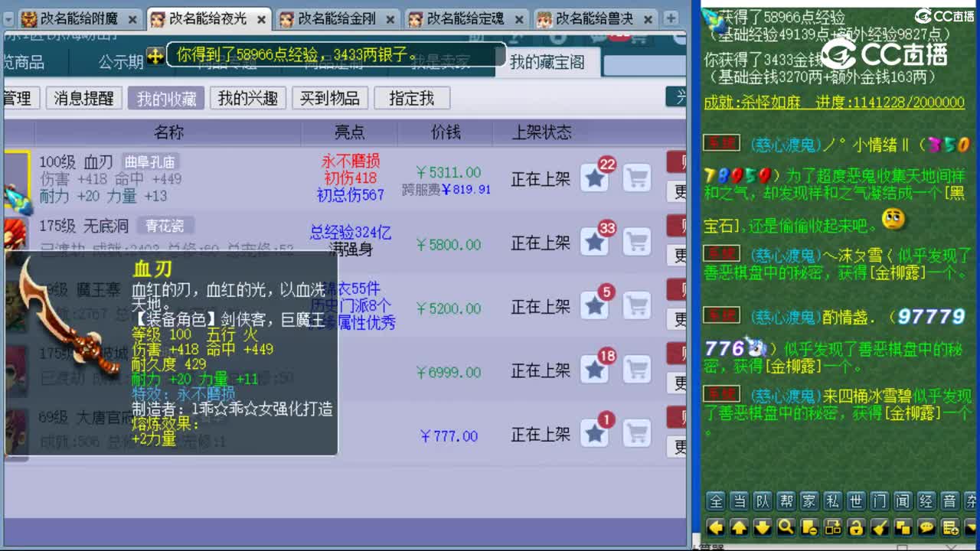Switch to tab 改名能给附魔
This screenshot has width=980, height=551.
pos(79,18)
